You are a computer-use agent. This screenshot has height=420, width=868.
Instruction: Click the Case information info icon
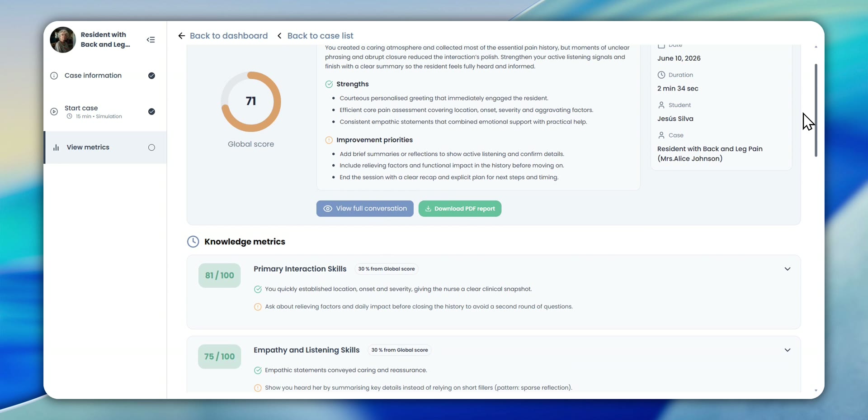point(54,76)
